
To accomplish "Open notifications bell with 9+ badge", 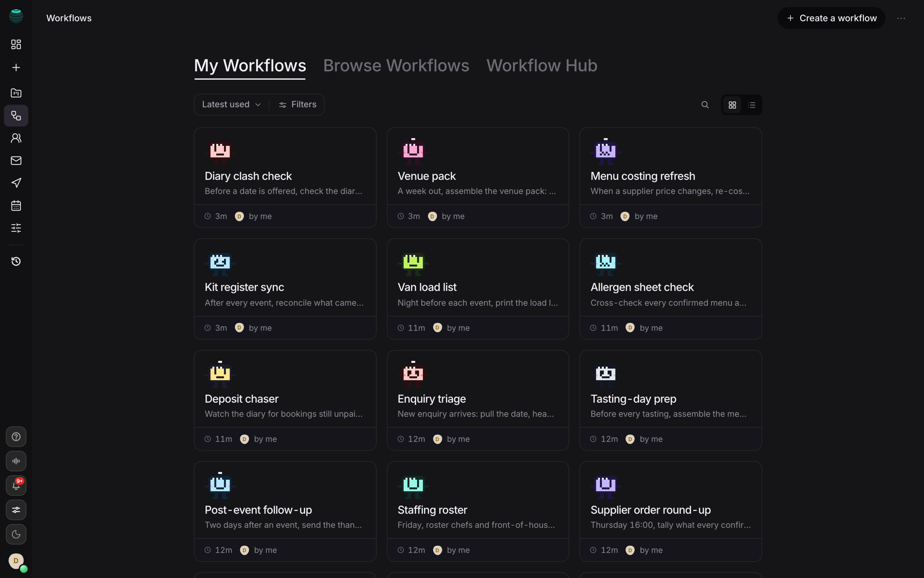I will (x=16, y=486).
